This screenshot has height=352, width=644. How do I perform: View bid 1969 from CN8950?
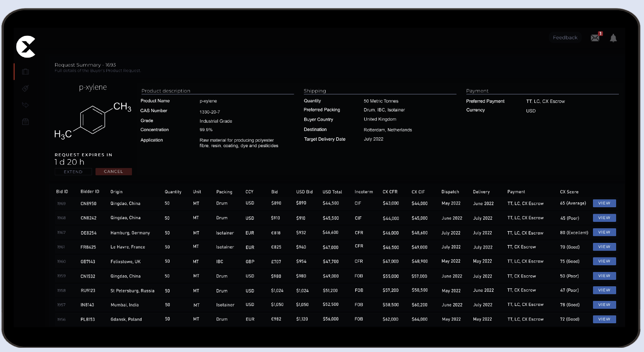(x=604, y=203)
